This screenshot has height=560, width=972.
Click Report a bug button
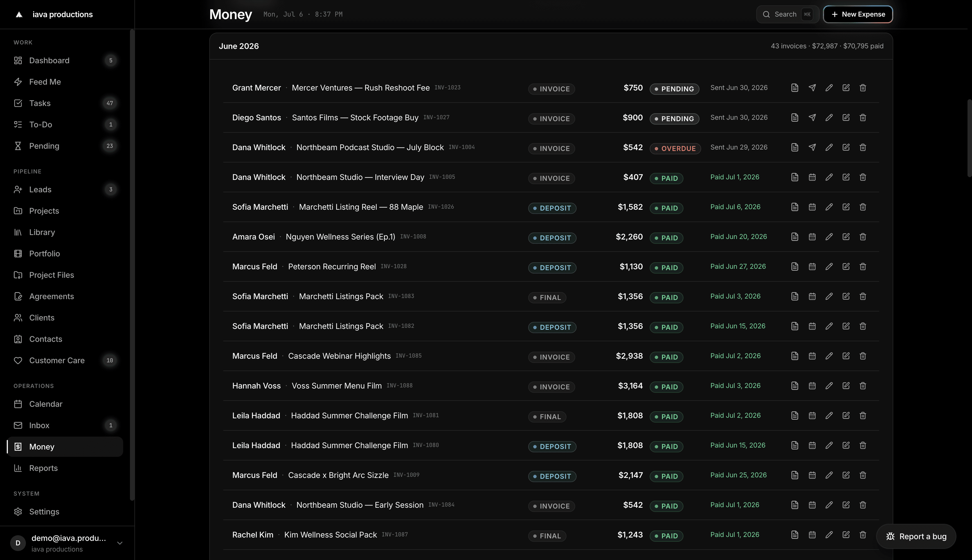click(x=916, y=537)
